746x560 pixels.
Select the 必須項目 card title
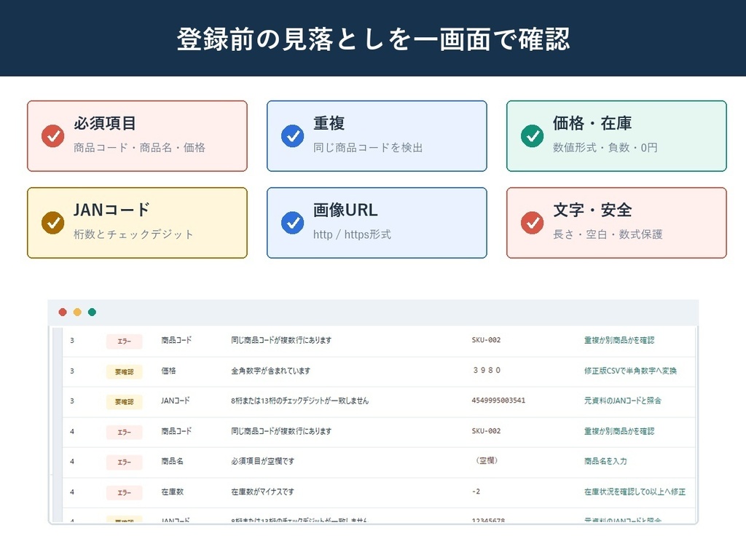pos(105,123)
